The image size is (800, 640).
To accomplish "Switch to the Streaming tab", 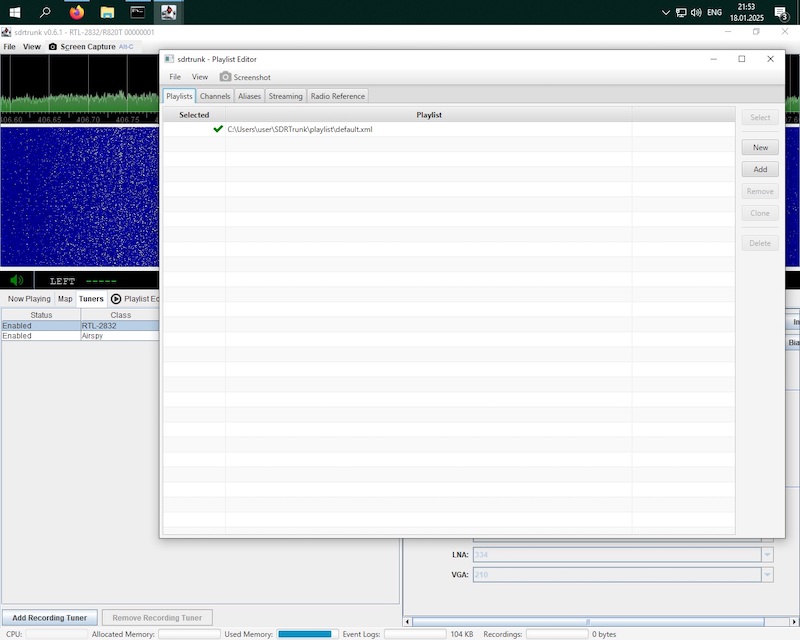I will pyautogui.click(x=286, y=96).
